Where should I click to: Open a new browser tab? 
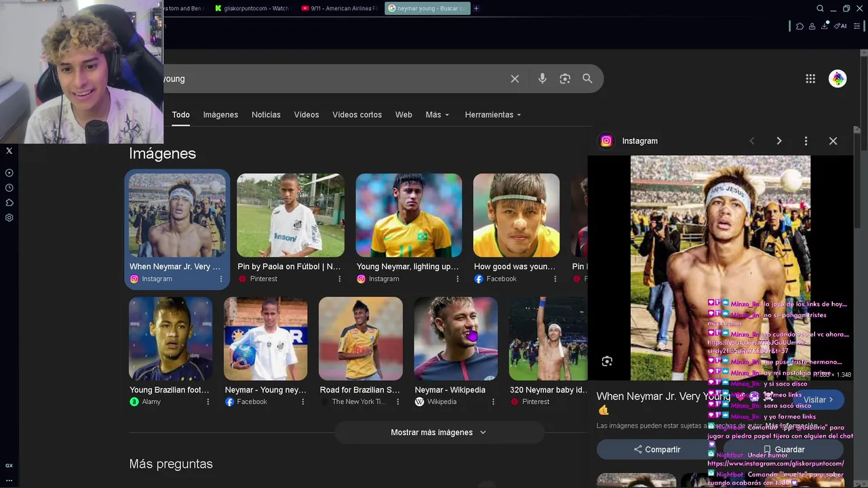click(476, 8)
